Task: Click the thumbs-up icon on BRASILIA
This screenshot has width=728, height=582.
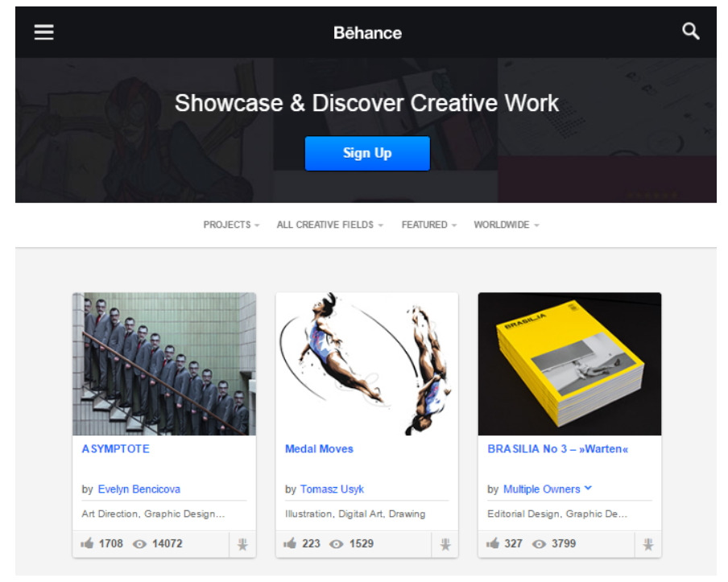Action: click(x=493, y=543)
